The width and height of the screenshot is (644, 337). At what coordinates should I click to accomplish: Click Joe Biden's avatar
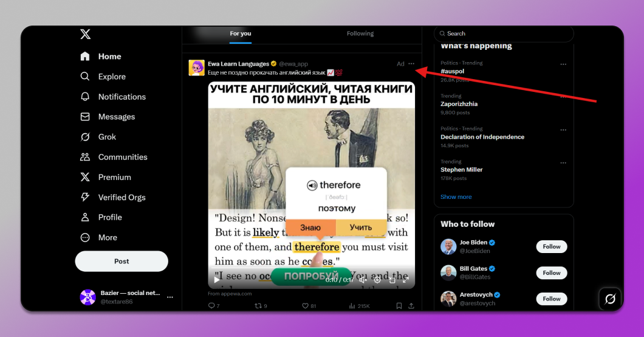pyautogui.click(x=448, y=246)
